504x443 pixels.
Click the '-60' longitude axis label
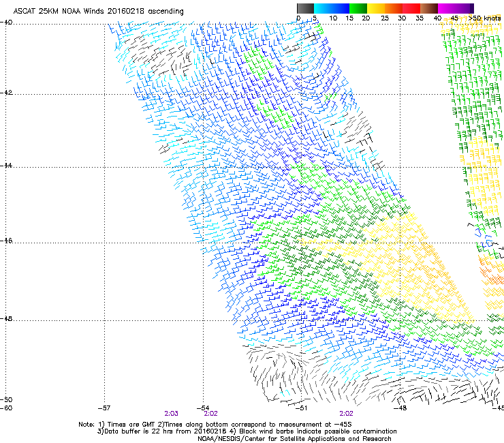[6, 408]
